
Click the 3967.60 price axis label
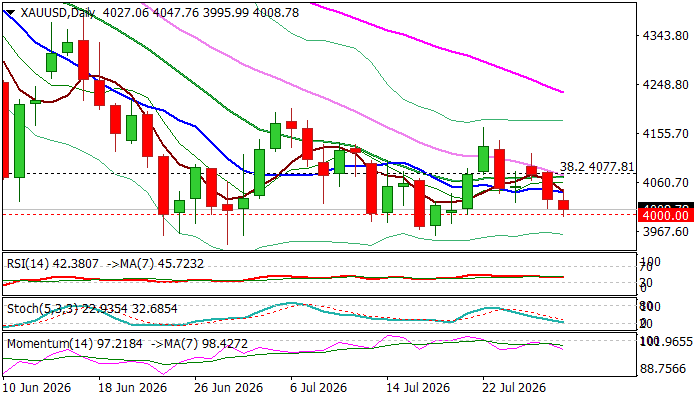(x=665, y=232)
